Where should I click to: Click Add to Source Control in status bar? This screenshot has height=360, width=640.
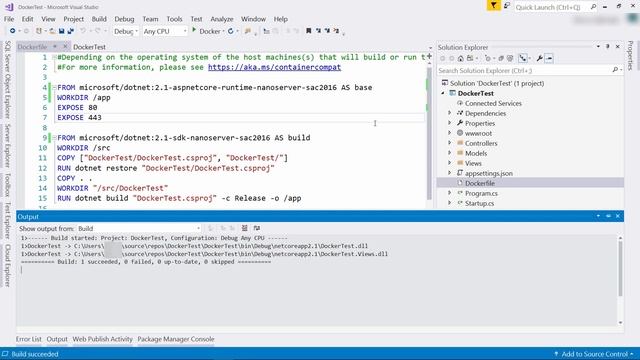click(x=594, y=354)
